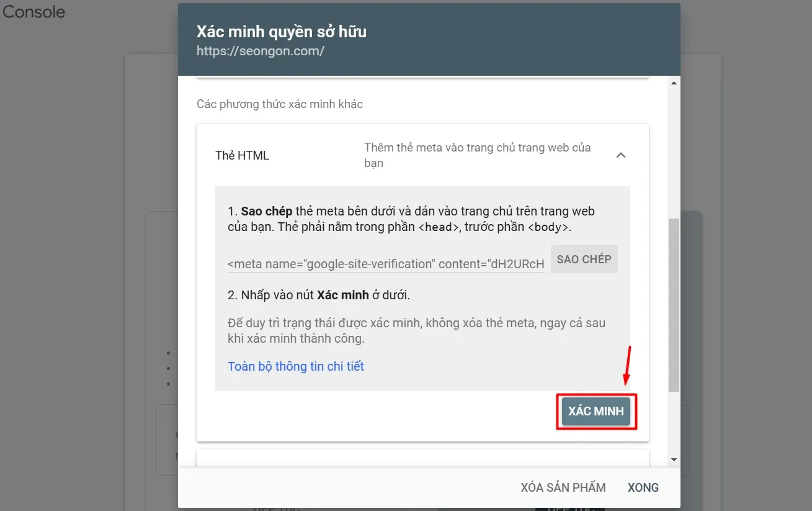
Task: Click the Console label top left
Action: (x=33, y=11)
